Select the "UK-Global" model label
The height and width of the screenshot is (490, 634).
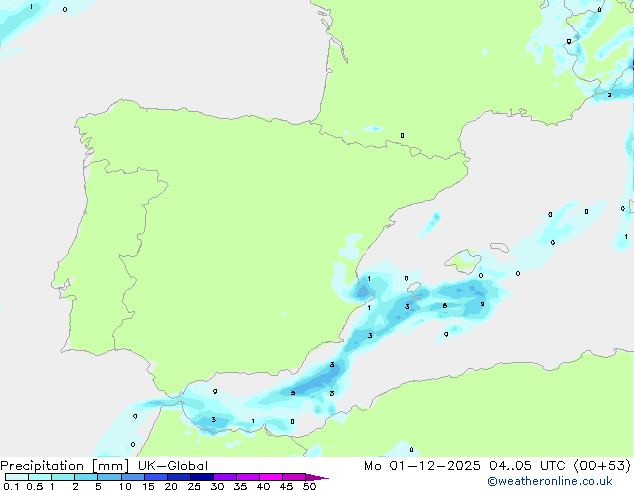click(x=173, y=466)
